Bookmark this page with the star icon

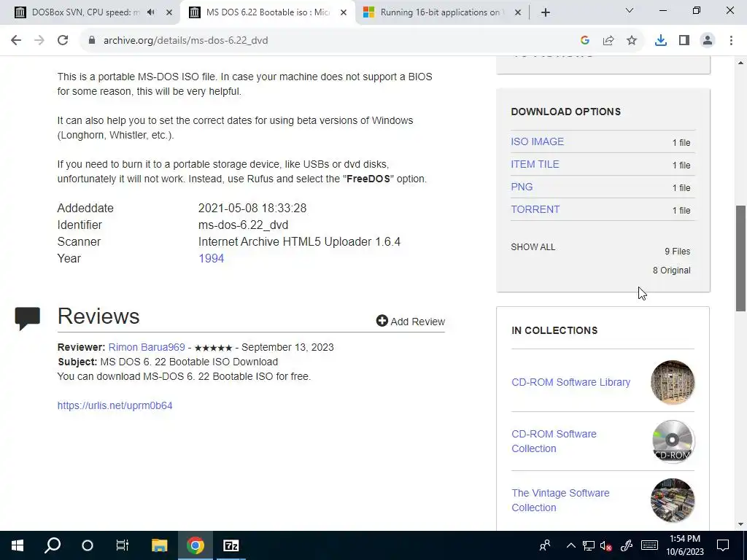(632, 41)
